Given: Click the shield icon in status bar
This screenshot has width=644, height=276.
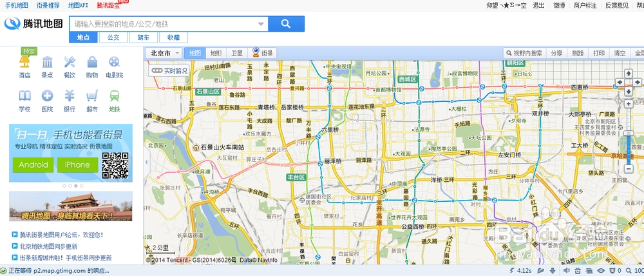Looking at the screenshot, I should [612, 271].
